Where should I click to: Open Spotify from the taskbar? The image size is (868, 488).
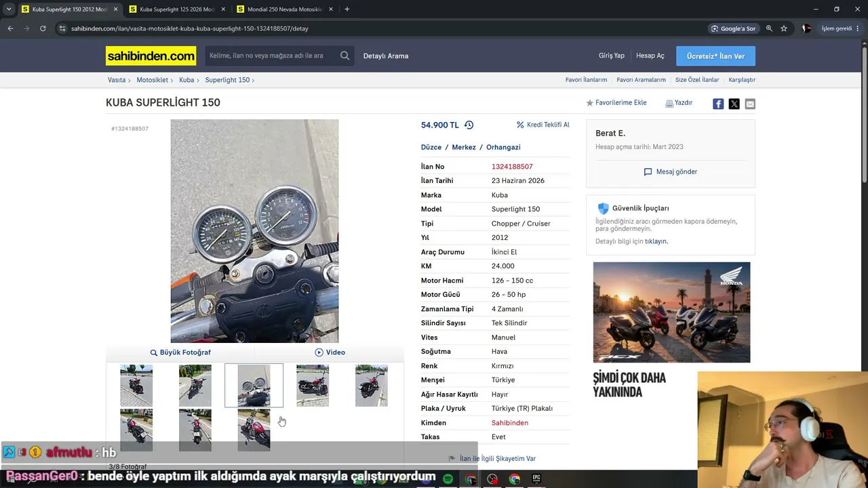point(448,479)
